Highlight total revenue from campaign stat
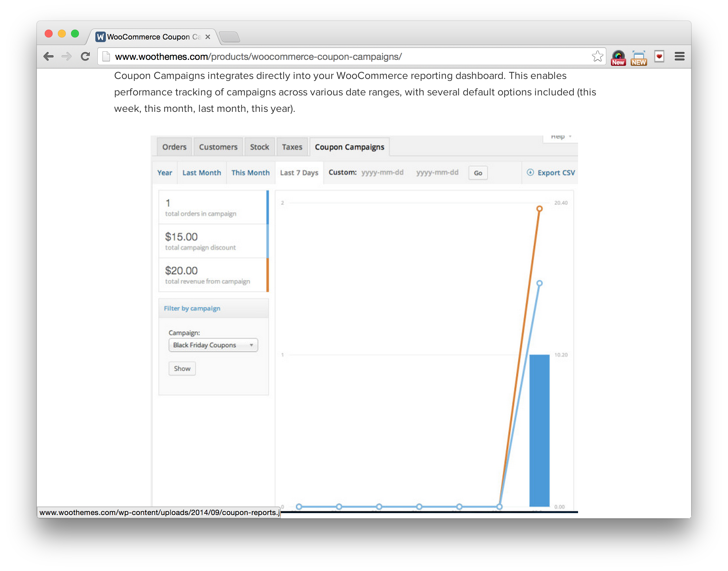This screenshot has height=571, width=728. (213, 275)
